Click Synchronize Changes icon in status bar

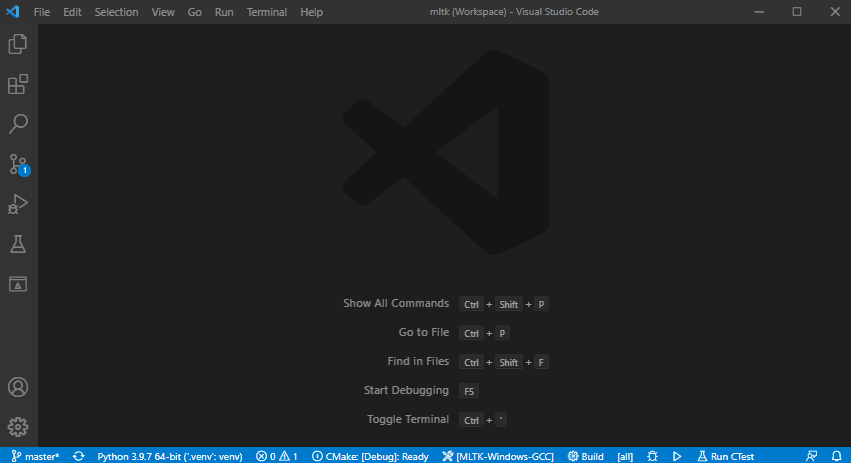pos(78,456)
